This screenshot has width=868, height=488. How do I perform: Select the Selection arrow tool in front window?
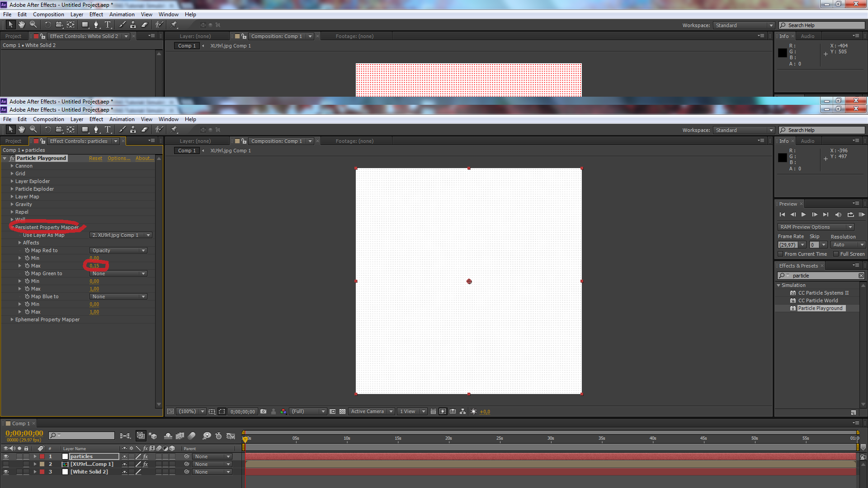tap(10, 130)
